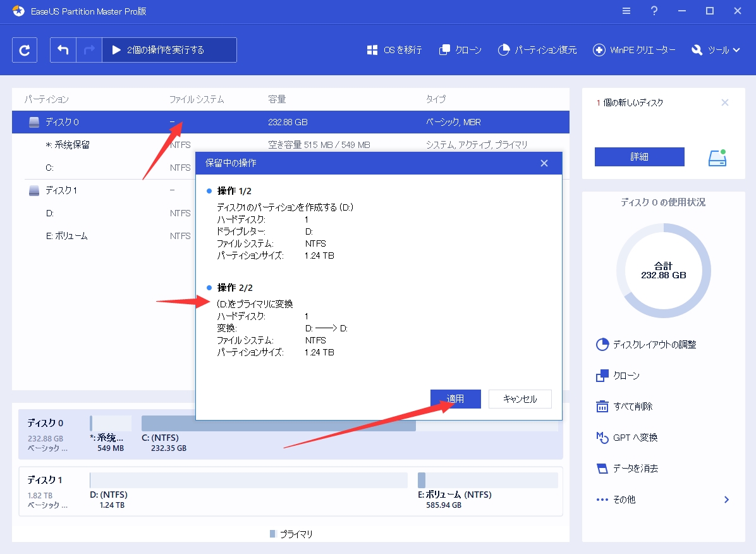The height and width of the screenshot is (554, 756).
Task: Click the 操作 2/2 heading in dialog
Action: pos(235,288)
